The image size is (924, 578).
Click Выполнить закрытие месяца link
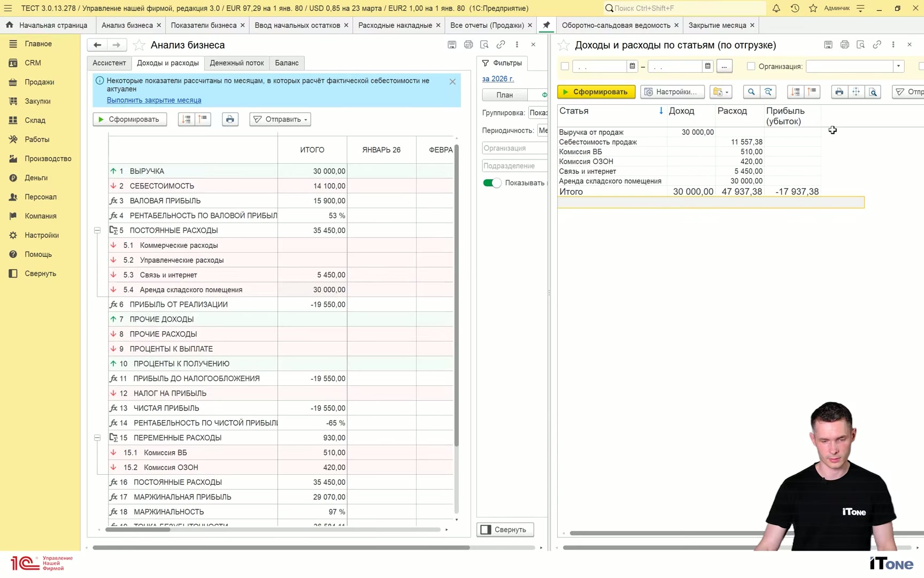[154, 100]
